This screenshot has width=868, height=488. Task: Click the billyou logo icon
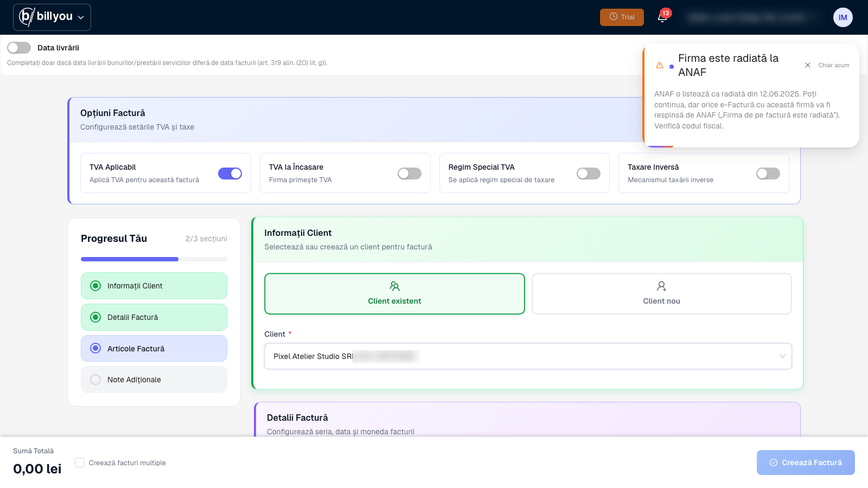click(x=27, y=17)
